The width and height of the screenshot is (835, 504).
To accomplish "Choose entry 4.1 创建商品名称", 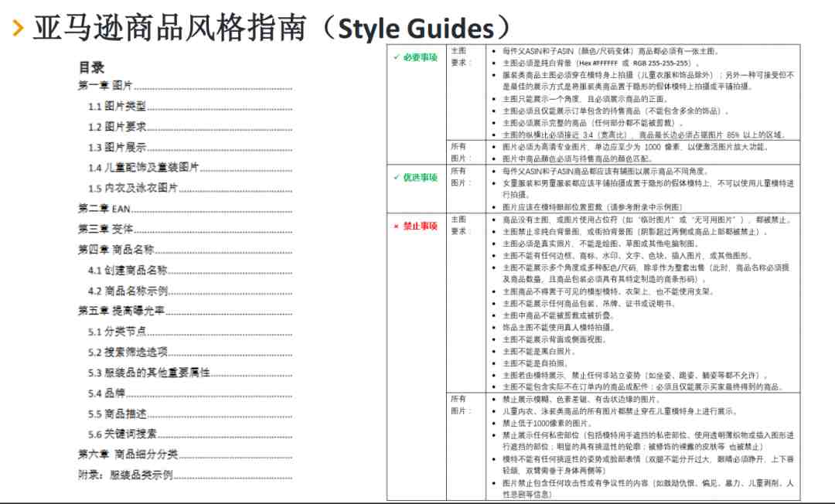I will tap(190, 270).
